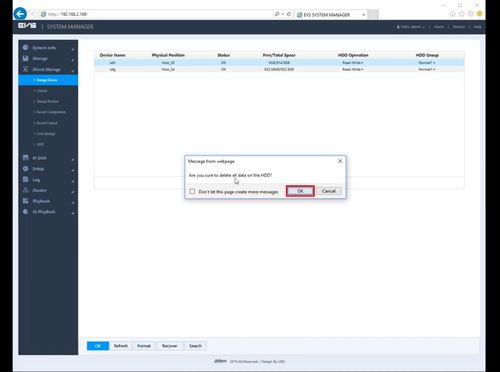Check 'Don't let this page create more messages'
Viewport: 500px width, 372px height.
click(x=192, y=191)
